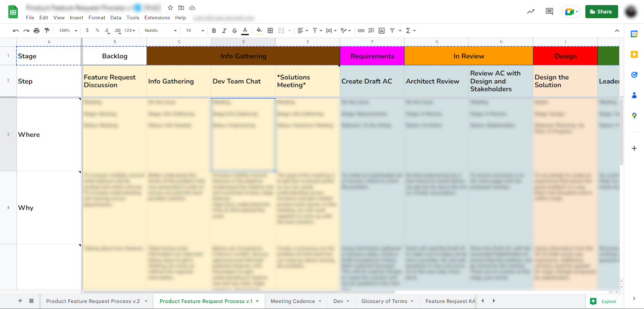The height and width of the screenshot is (309, 644).
Task: Open the Insert menu
Action: (76, 18)
